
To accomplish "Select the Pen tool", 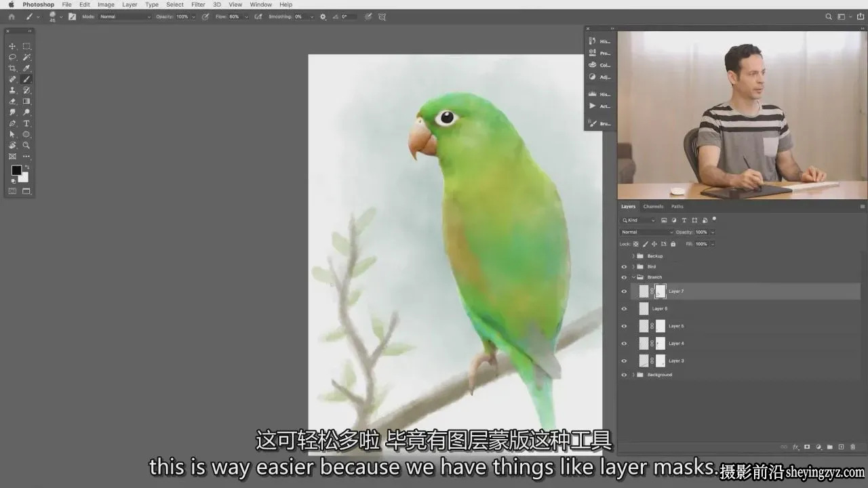I will point(12,123).
